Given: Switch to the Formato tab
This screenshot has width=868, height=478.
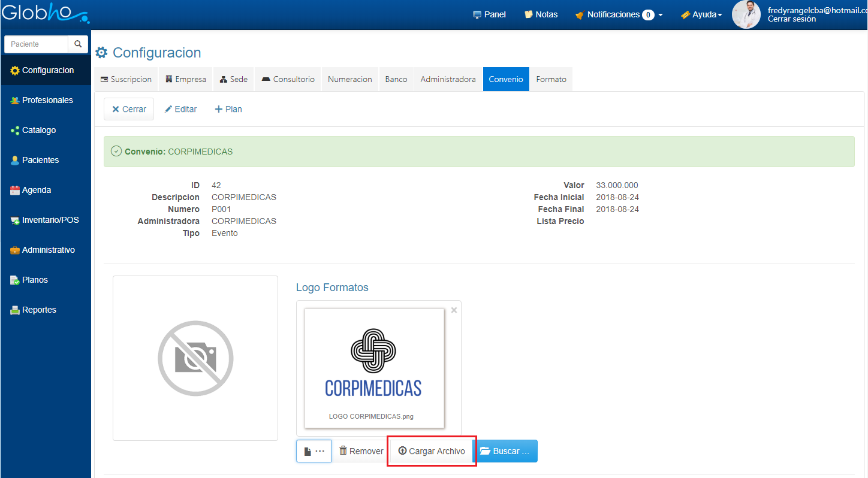Looking at the screenshot, I should tap(551, 79).
